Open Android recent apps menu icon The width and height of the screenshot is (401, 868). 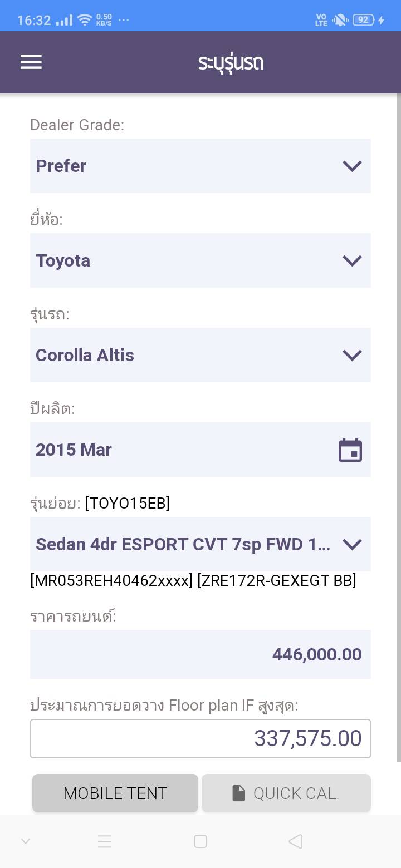[105, 841]
